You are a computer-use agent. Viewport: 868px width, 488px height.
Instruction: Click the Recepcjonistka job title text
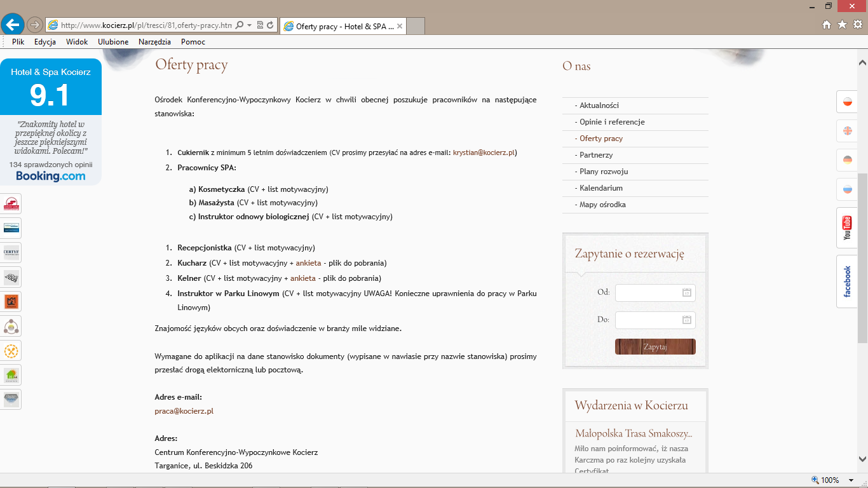pos(205,248)
